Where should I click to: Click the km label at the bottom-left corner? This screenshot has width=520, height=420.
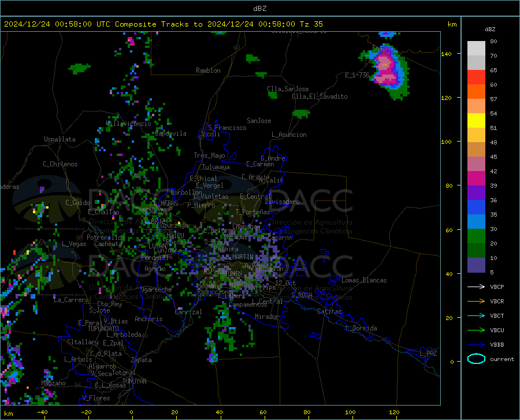coord(8,414)
